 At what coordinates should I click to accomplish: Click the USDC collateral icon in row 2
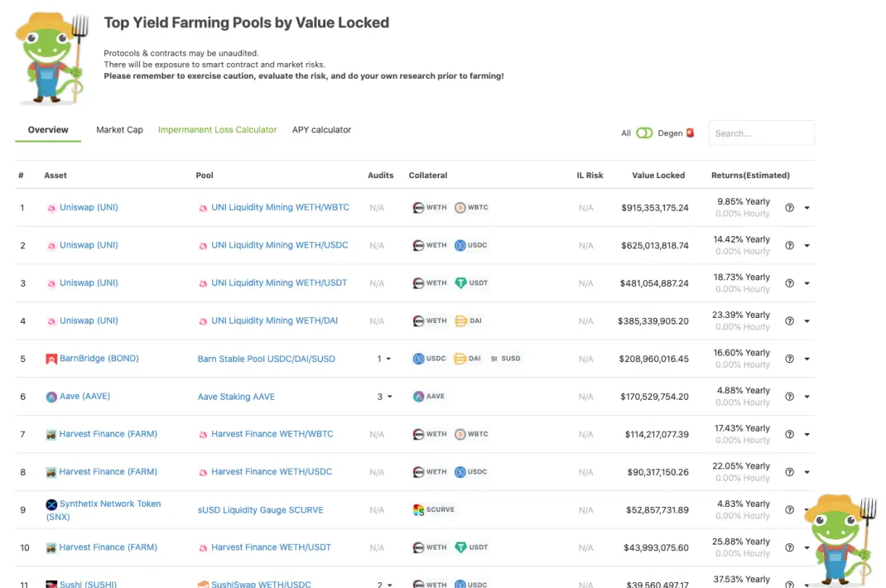pos(460,245)
